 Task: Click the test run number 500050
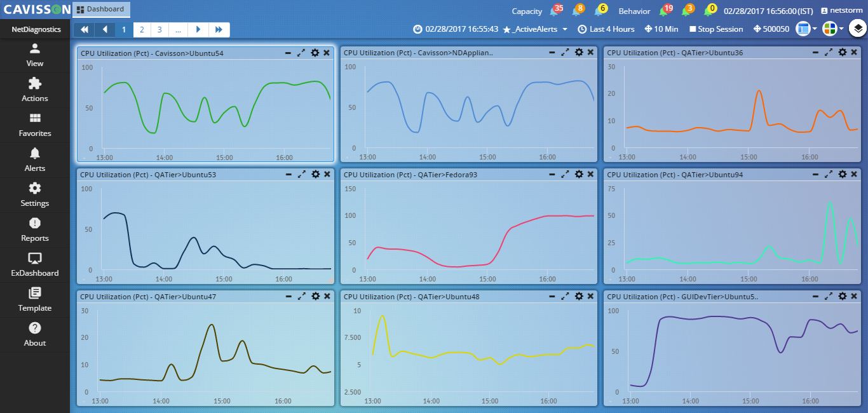[771, 29]
